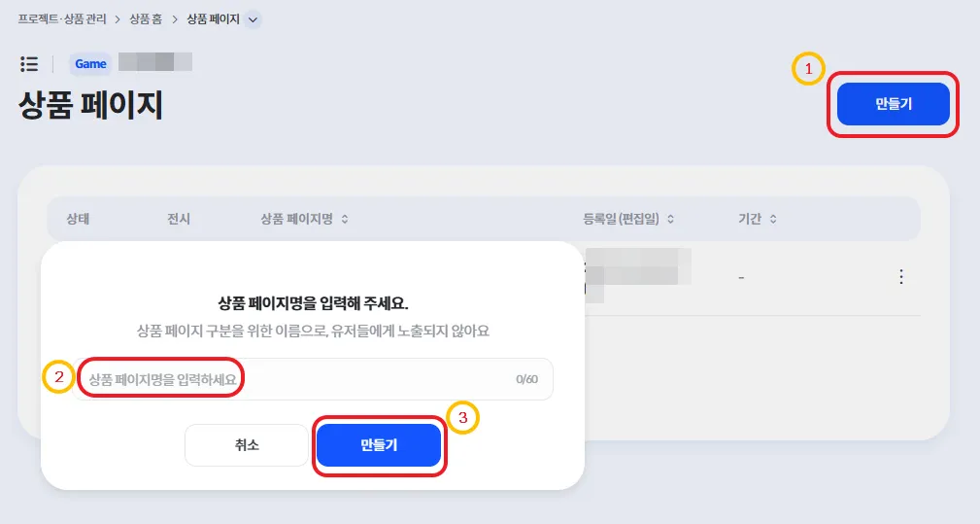Click the numbered circle marker 3
This screenshot has height=524, width=980.
coord(462,418)
